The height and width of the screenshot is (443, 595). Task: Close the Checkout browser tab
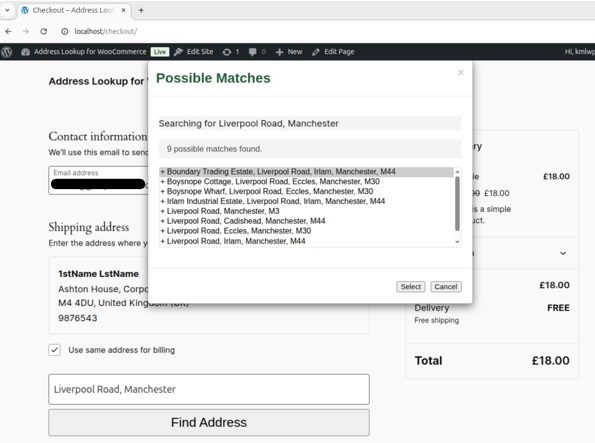coord(123,10)
